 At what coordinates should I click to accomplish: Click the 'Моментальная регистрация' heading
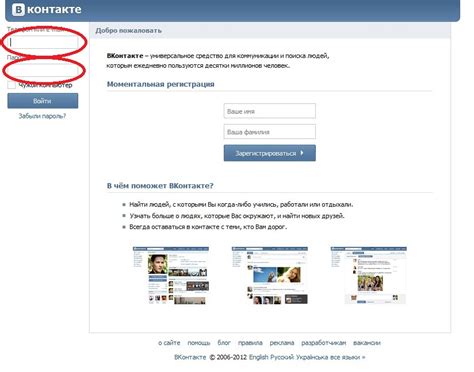(x=160, y=84)
